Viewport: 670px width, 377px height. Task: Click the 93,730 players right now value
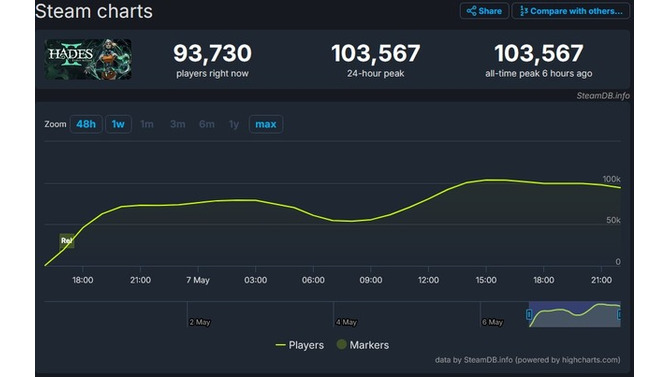pos(212,53)
